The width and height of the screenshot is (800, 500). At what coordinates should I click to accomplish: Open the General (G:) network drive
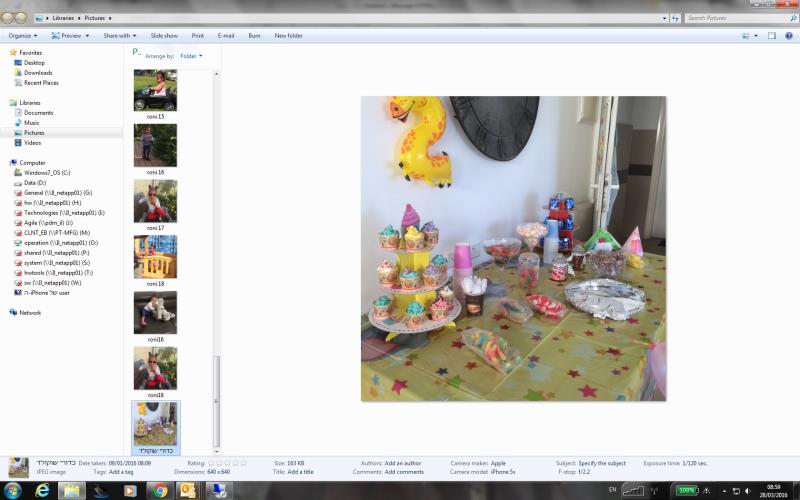pos(58,193)
